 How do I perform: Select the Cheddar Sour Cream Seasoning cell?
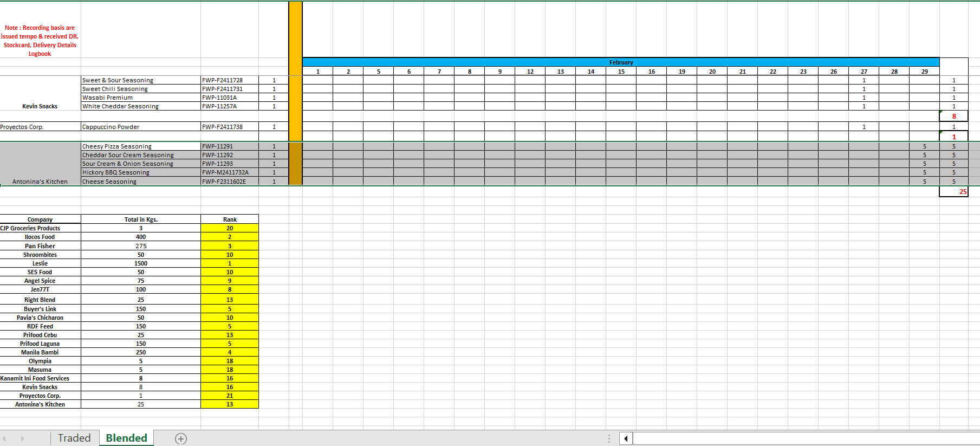(x=141, y=155)
